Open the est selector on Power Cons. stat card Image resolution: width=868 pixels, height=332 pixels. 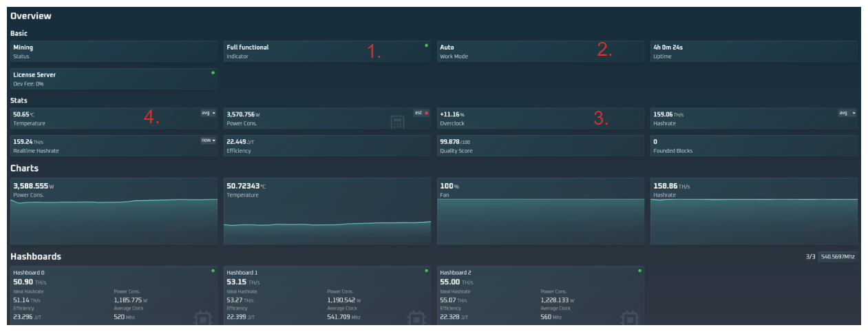[x=421, y=112]
